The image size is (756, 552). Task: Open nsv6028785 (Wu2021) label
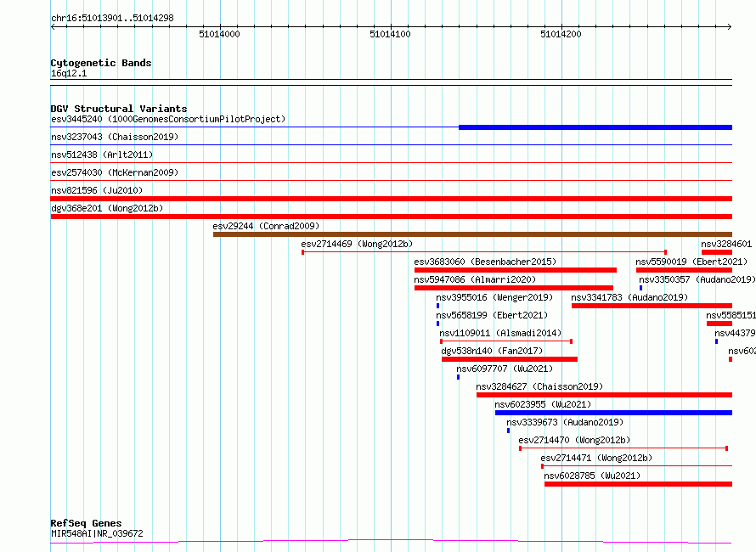(592, 476)
